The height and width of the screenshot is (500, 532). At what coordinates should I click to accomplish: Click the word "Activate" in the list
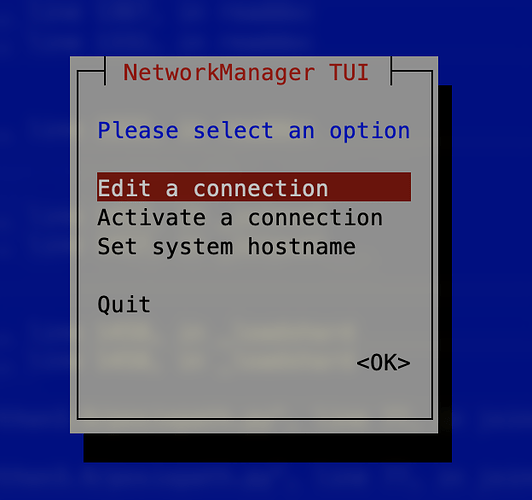[x=152, y=217]
